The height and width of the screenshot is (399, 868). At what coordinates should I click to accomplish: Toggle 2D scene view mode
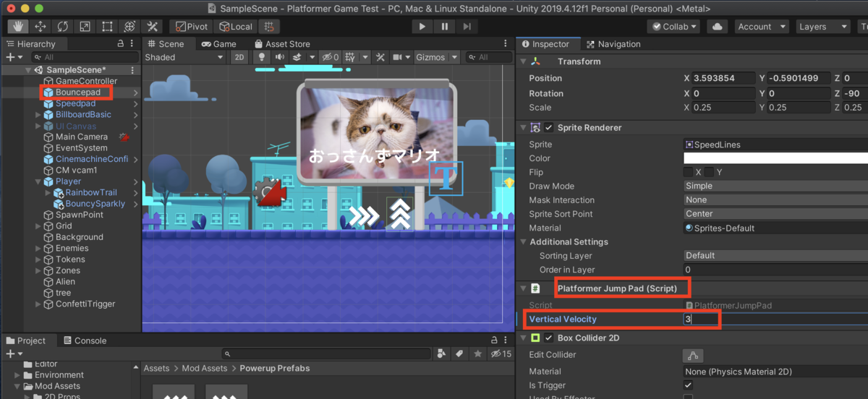click(239, 57)
